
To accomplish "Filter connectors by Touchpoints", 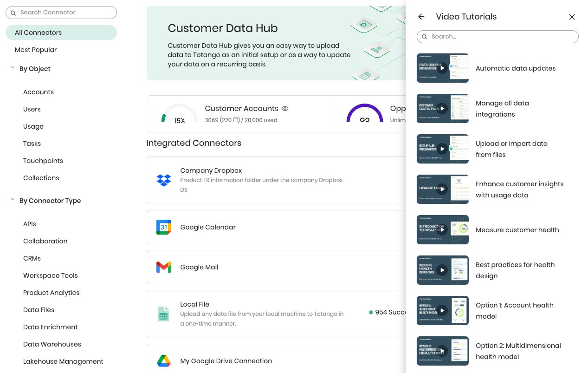I will (x=43, y=161).
